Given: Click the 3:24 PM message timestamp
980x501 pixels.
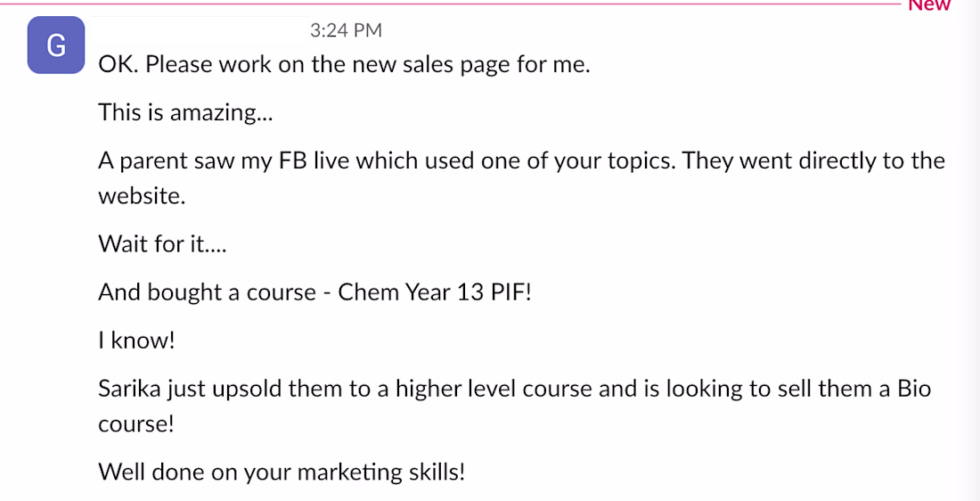Looking at the screenshot, I should click(x=346, y=31).
